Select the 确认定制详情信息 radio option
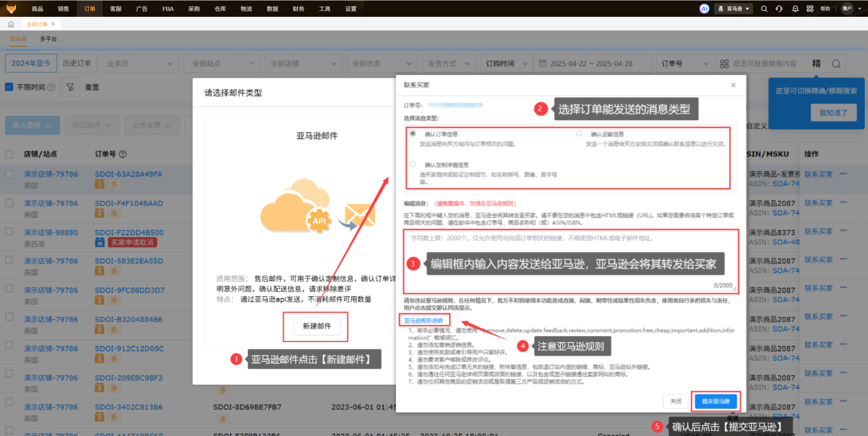 413,164
